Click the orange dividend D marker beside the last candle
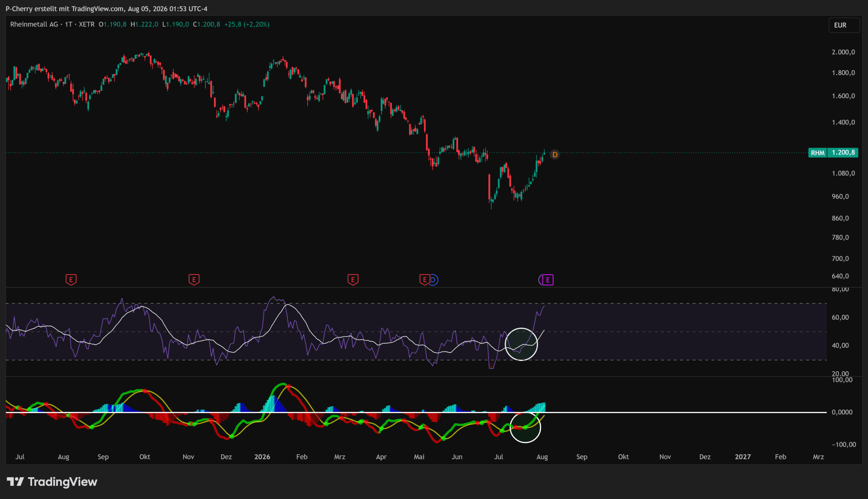 (555, 155)
